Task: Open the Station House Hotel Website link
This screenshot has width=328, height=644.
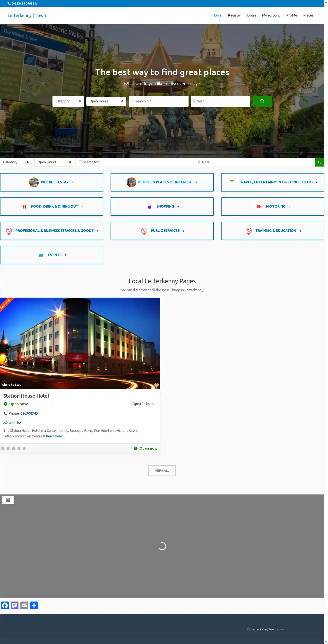Action: coord(15,423)
